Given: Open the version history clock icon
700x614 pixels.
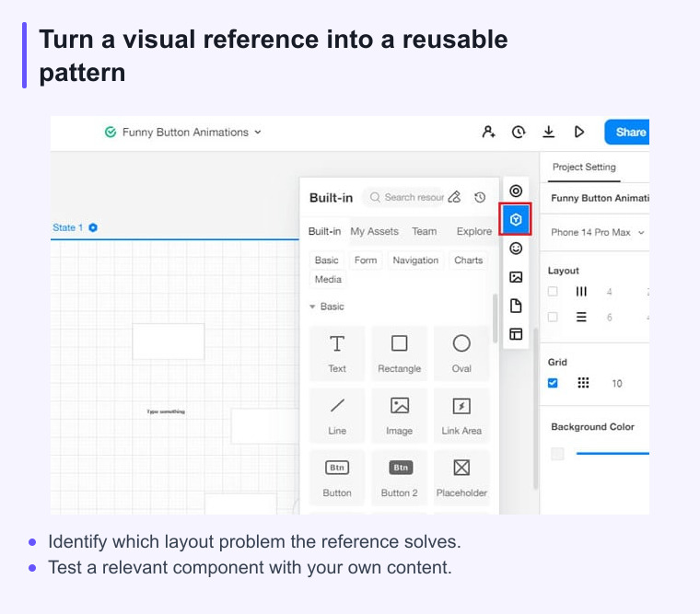Looking at the screenshot, I should pyautogui.click(x=519, y=132).
